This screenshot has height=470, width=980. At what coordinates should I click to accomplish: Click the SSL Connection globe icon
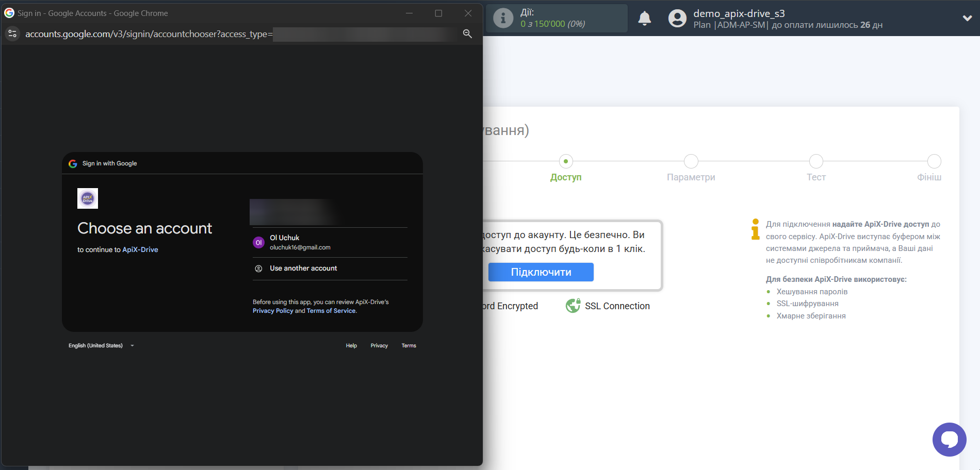(573, 306)
